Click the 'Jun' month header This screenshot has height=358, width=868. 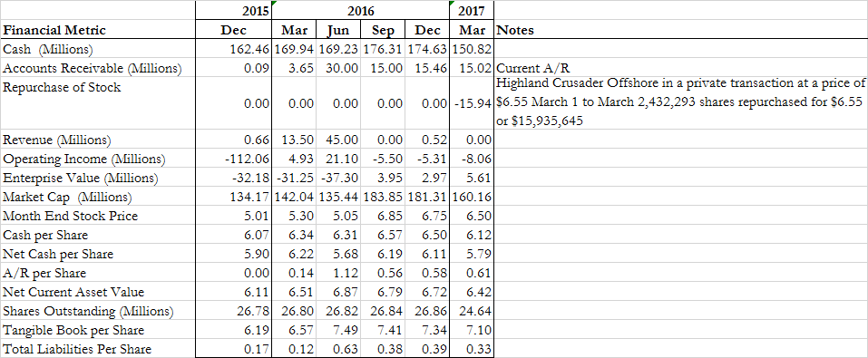[x=338, y=30]
